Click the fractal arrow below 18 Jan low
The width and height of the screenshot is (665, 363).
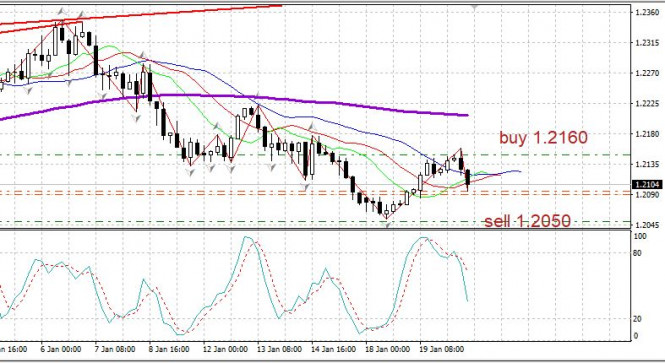387,225
